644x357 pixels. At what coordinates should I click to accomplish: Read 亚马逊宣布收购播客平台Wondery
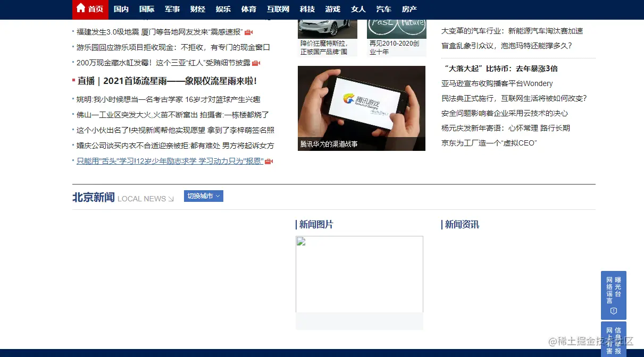(x=497, y=83)
